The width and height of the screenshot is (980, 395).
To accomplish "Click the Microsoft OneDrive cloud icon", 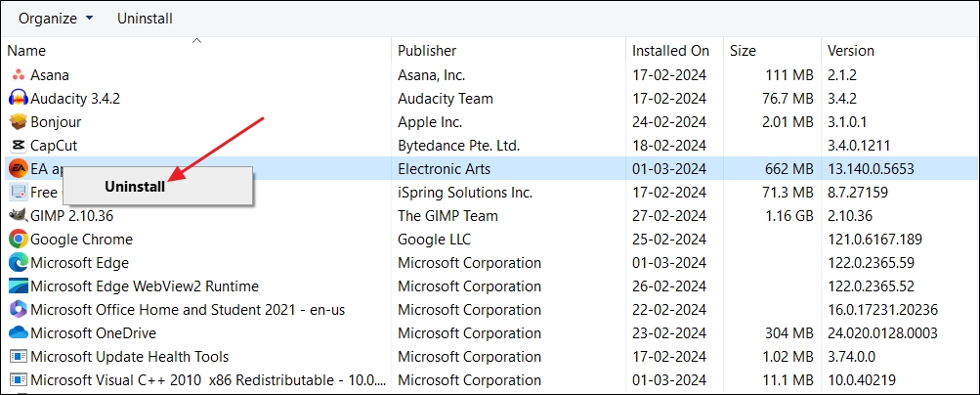I will pyautogui.click(x=19, y=333).
